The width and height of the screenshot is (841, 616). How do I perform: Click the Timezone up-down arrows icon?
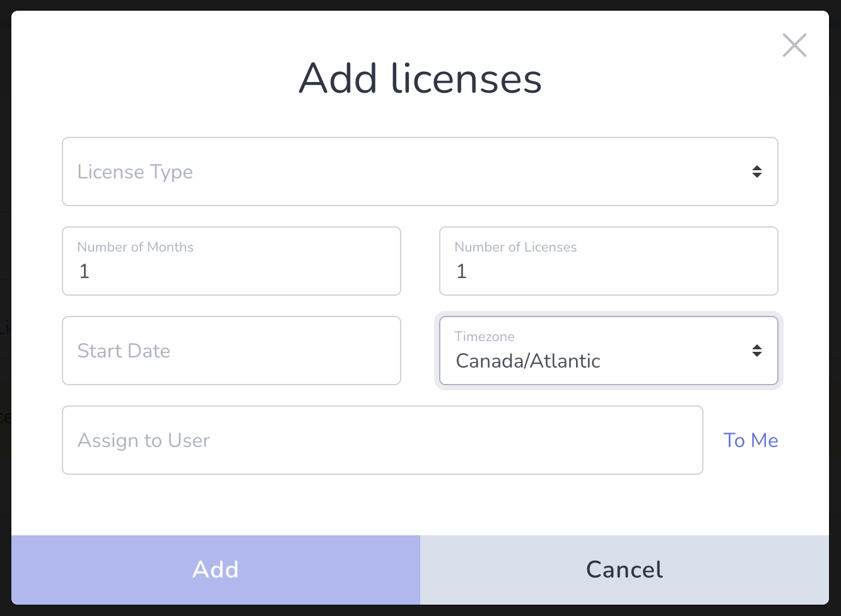(757, 351)
